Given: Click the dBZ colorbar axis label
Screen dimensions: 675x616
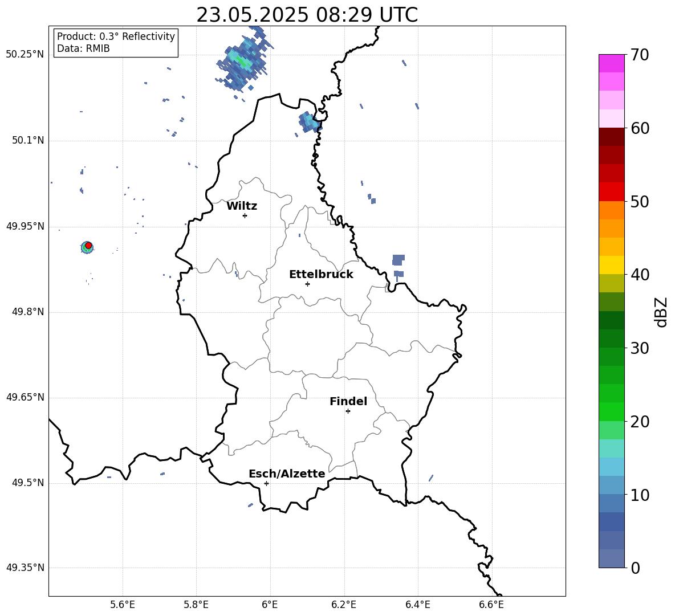Looking at the screenshot, I should tap(661, 312).
